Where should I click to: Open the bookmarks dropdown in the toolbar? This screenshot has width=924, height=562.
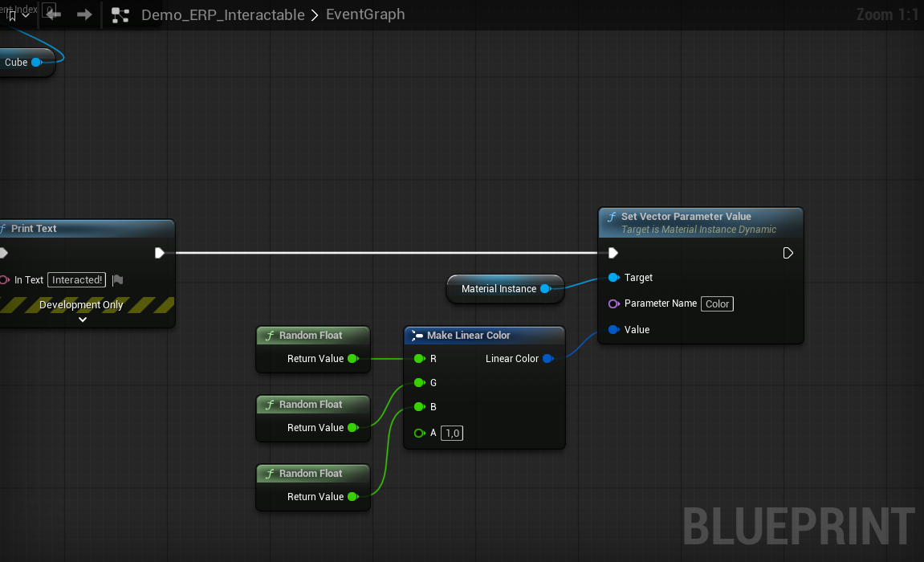[17, 14]
